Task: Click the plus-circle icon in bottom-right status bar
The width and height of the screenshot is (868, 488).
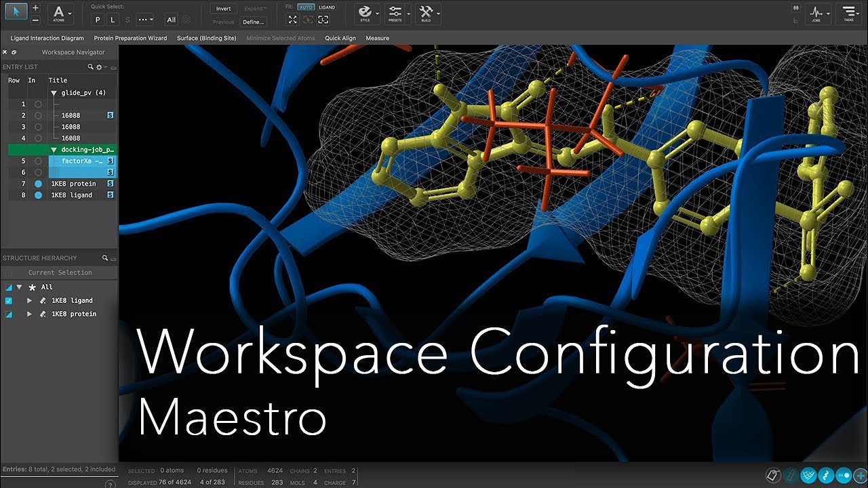Action: pyautogui.click(x=860, y=475)
